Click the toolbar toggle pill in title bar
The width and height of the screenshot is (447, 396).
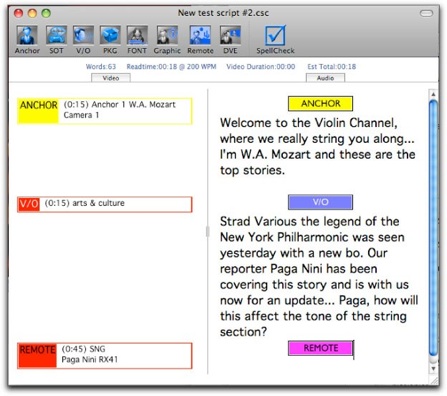[x=426, y=13]
